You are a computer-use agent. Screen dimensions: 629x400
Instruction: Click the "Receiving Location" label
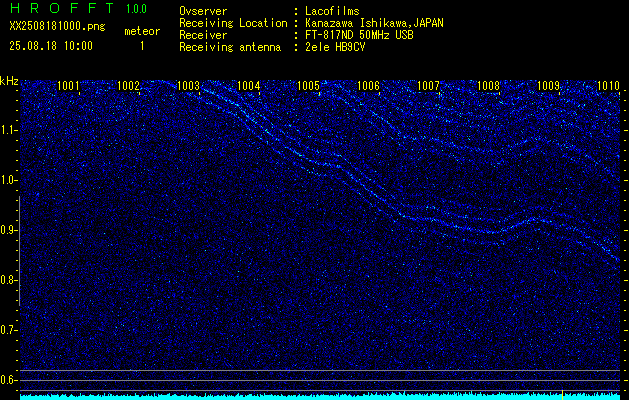(233, 24)
